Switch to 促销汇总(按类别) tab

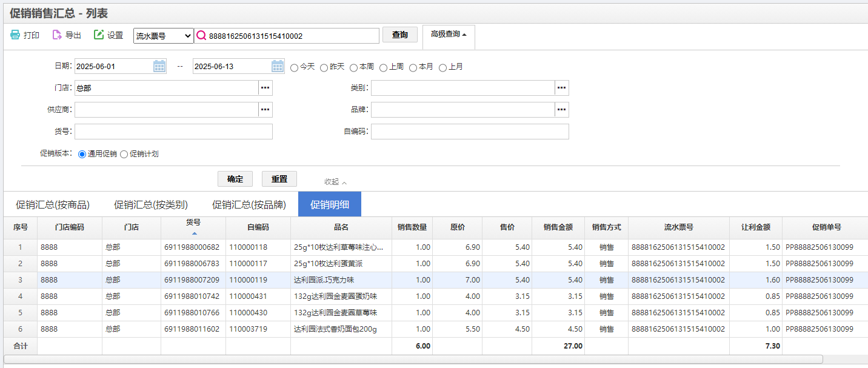[151, 204]
